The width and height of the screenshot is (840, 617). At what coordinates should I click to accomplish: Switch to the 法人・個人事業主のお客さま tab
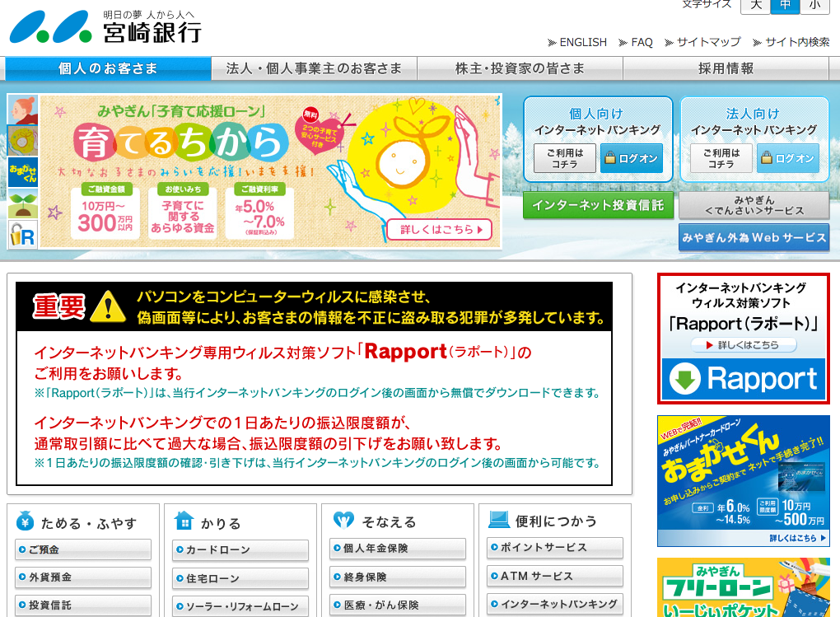point(314,68)
